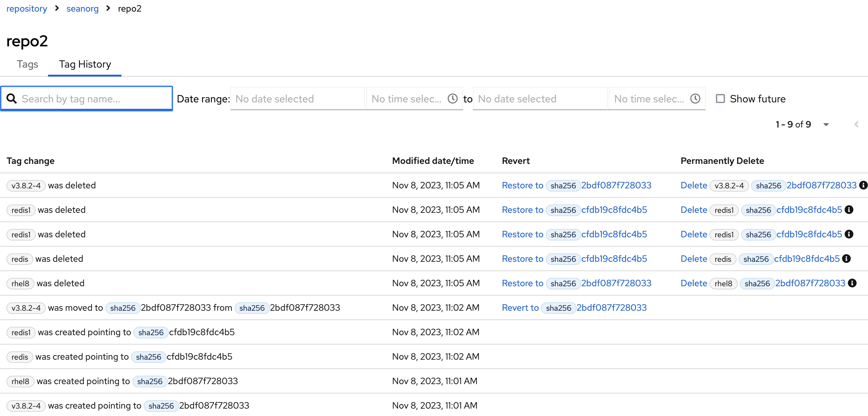Open the start time clock picker

(x=452, y=99)
